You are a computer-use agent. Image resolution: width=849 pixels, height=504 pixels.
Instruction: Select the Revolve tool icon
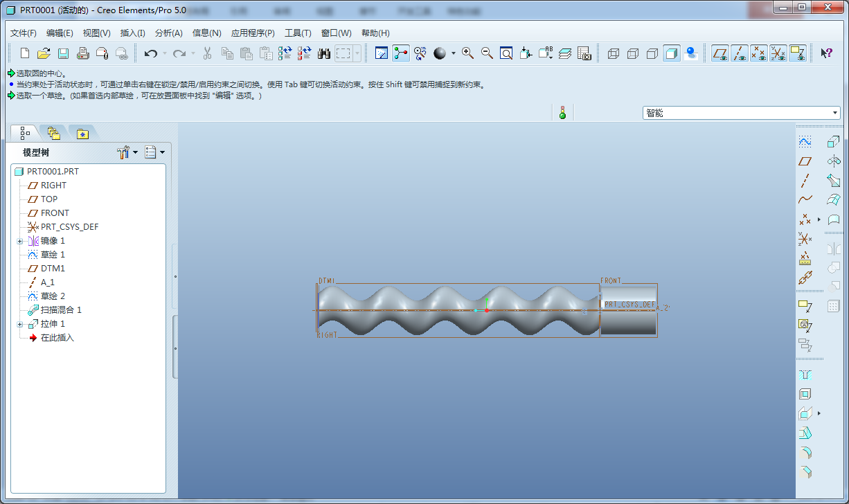tap(833, 161)
